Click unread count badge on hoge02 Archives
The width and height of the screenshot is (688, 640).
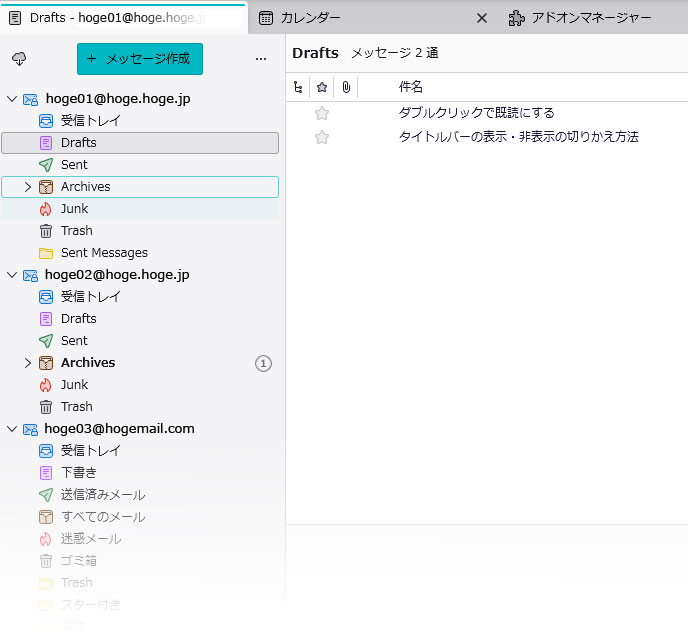tap(263, 363)
